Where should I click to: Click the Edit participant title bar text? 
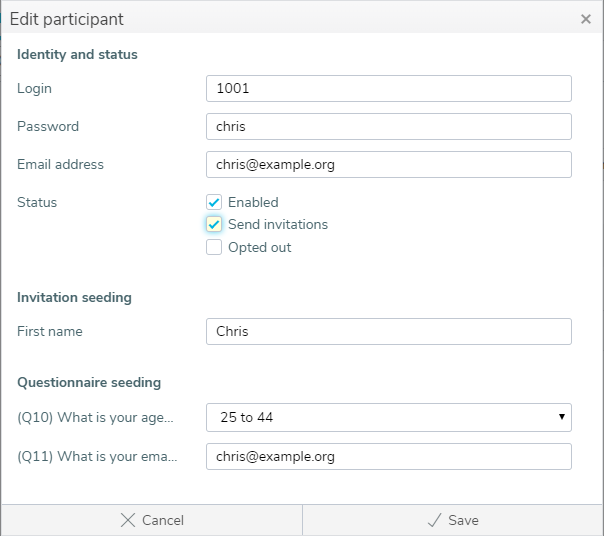pos(67,19)
